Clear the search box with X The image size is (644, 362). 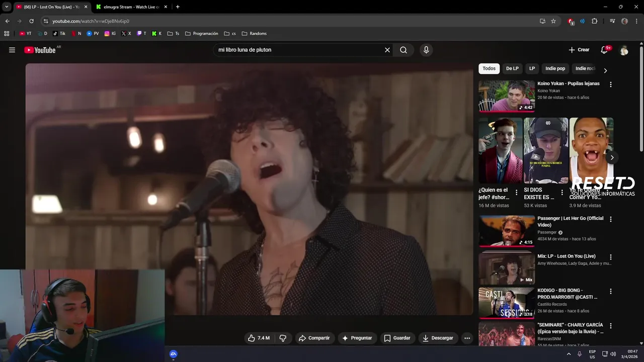tap(387, 50)
